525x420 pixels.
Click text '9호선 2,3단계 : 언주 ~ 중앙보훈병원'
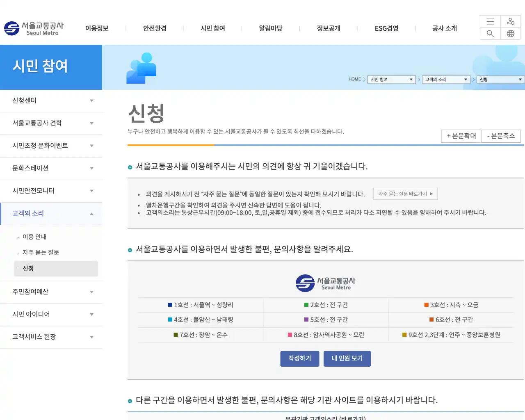point(454,335)
